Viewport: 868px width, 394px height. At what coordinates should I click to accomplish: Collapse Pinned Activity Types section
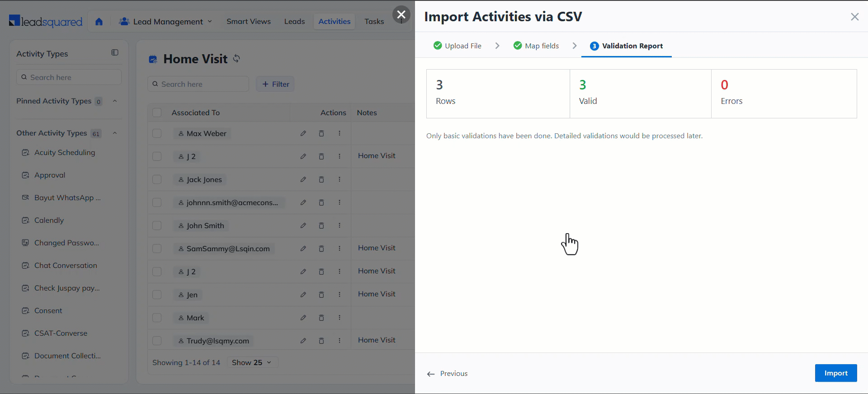[x=115, y=101]
